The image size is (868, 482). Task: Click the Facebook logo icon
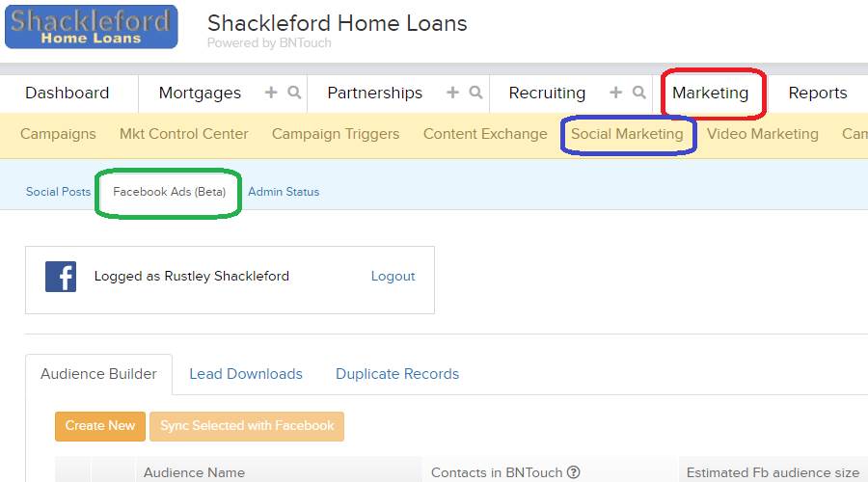(x=61, y=277)
